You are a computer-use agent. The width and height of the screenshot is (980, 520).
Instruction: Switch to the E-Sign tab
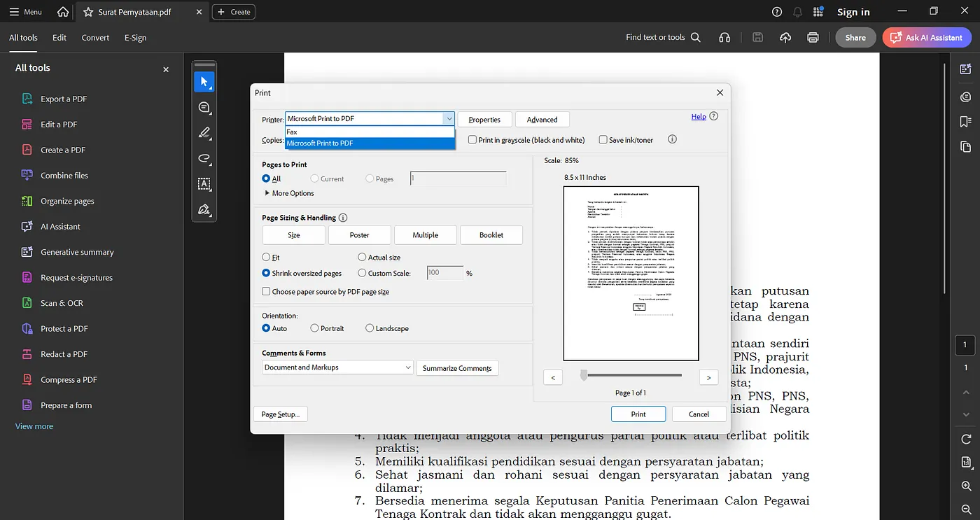click(x=135, y=38)
